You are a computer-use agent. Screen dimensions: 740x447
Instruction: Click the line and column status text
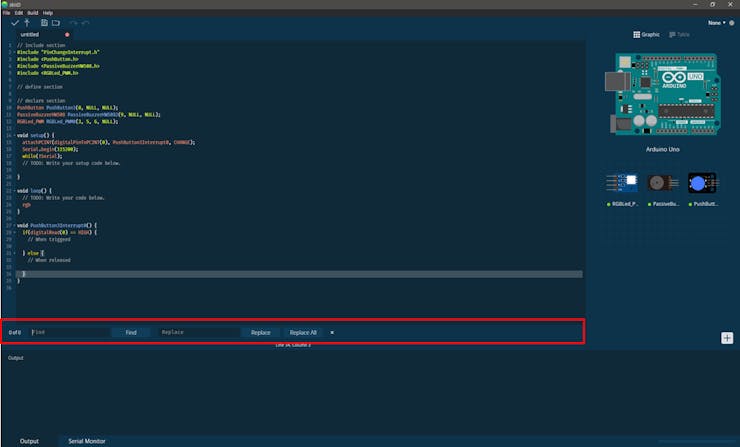pyautogui.click(x=293, y=345)
